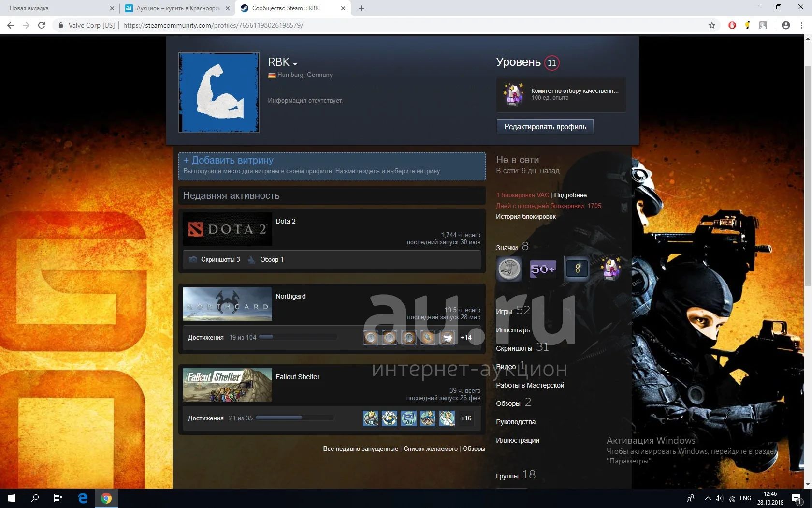Open Скриншоты 3 link for Dota 2

click(x=220, y=260)
